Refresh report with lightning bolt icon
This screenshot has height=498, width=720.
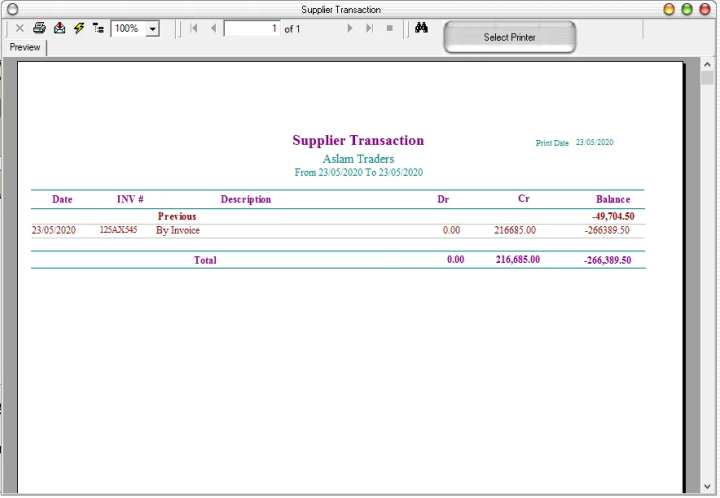pyautogui.click(x=79, y=28)
